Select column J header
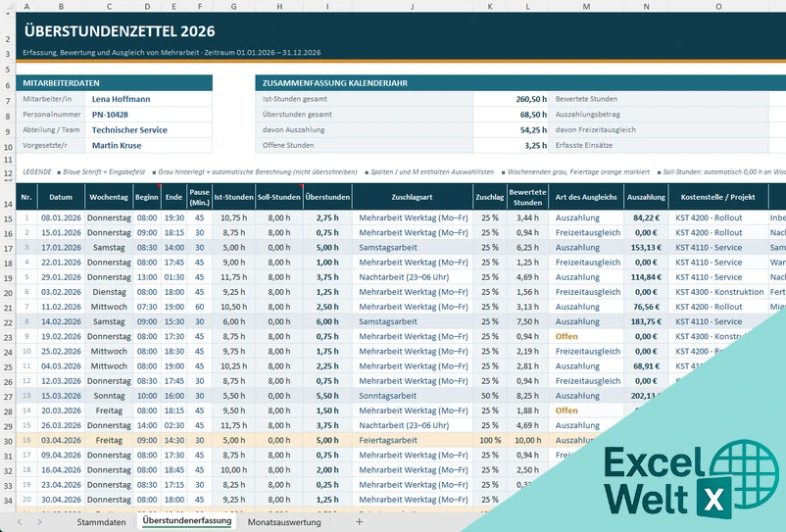This screenshot has width=786, height=532. 412,7
